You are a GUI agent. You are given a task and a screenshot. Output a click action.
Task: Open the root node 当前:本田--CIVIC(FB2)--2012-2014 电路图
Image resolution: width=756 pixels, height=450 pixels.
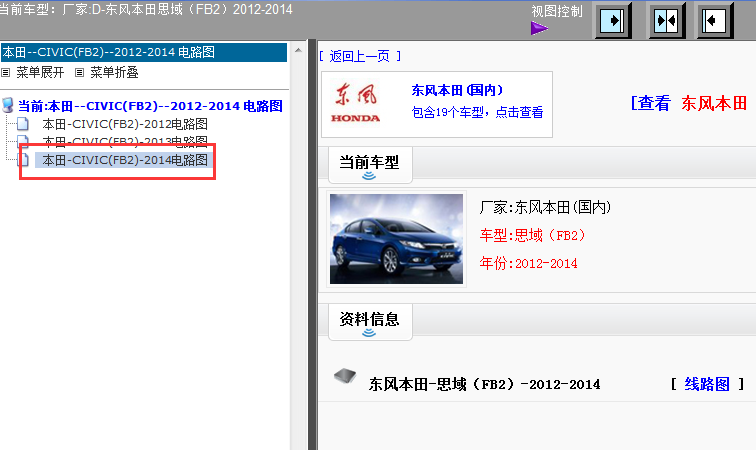pyautogui.click(x=150, y=106)
